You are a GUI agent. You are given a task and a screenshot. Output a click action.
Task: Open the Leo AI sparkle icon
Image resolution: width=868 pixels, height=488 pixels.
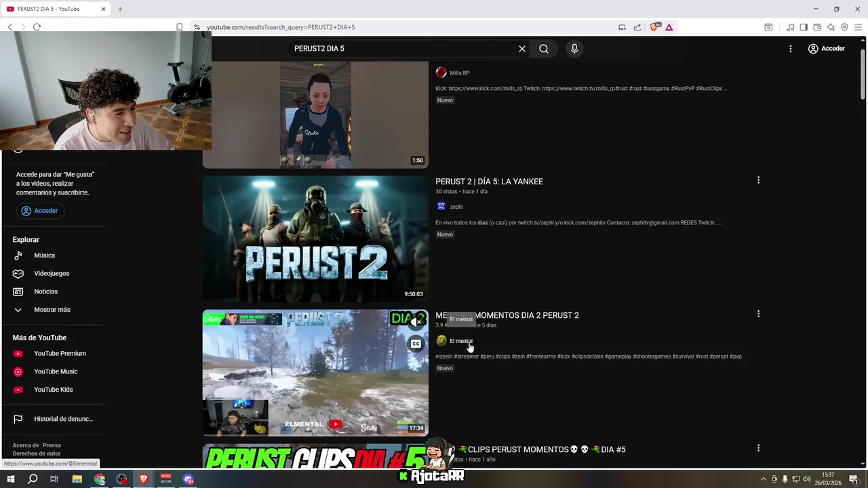pos(831,27)
